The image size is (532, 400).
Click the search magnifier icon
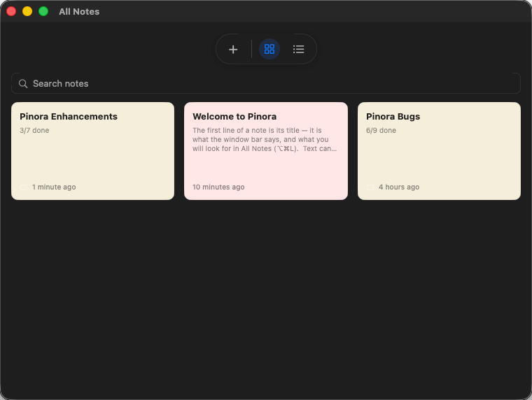click(23, 84)
